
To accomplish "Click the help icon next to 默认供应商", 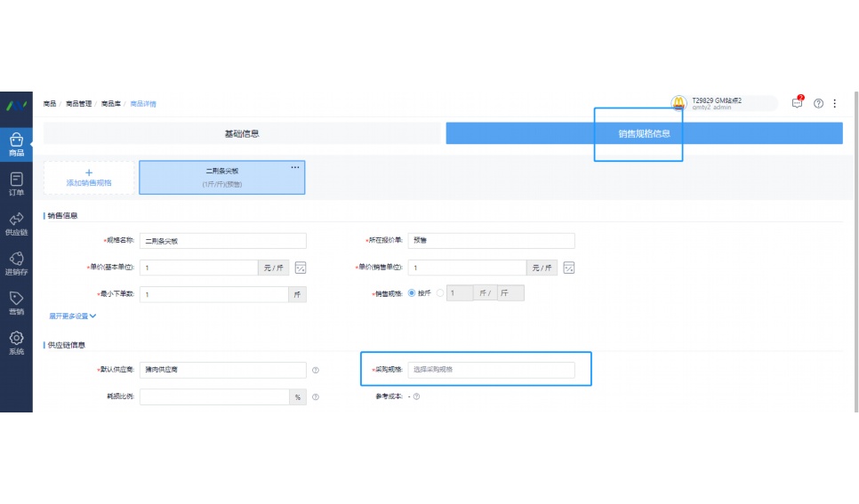I will coord(316,371).
